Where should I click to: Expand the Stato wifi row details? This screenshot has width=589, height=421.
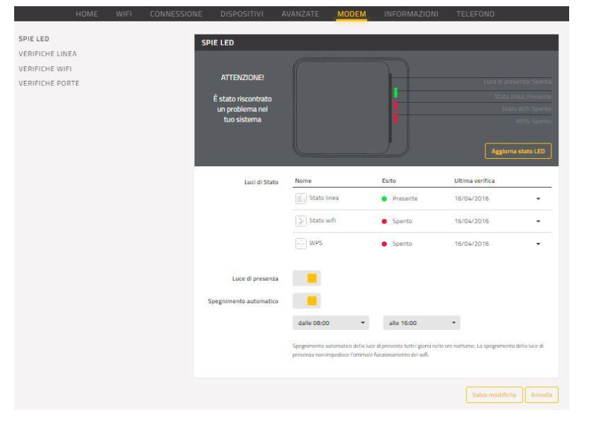tap(538, 221)
